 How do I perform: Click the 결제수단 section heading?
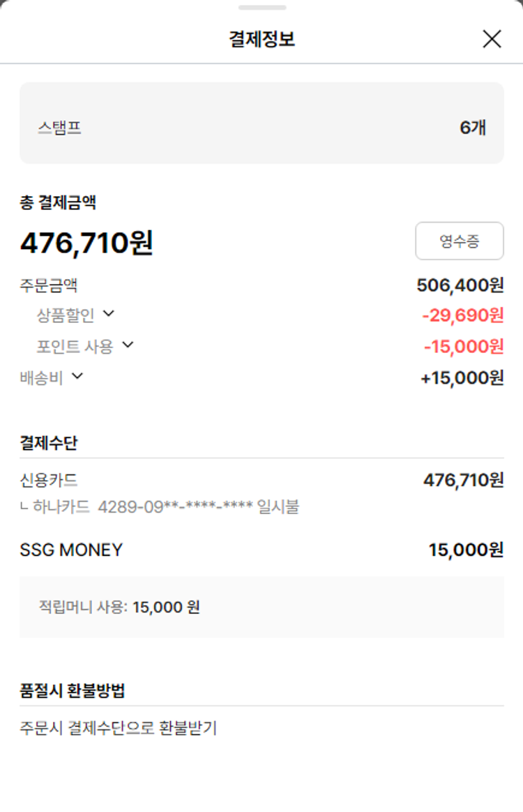pos(48,443)
